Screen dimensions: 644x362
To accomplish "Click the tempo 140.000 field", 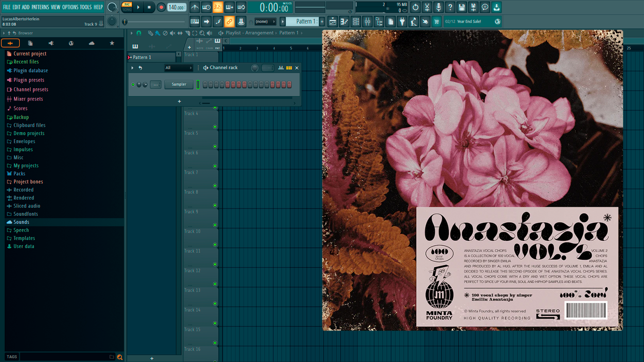I will 177,7.
